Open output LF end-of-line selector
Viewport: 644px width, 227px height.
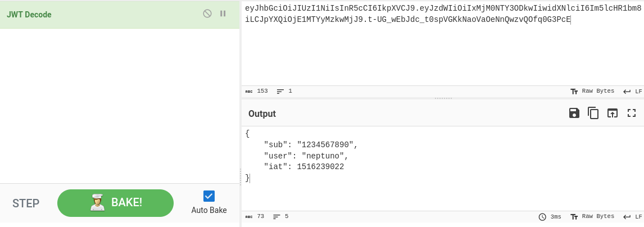pyautogui.click(x=633, y=217)
